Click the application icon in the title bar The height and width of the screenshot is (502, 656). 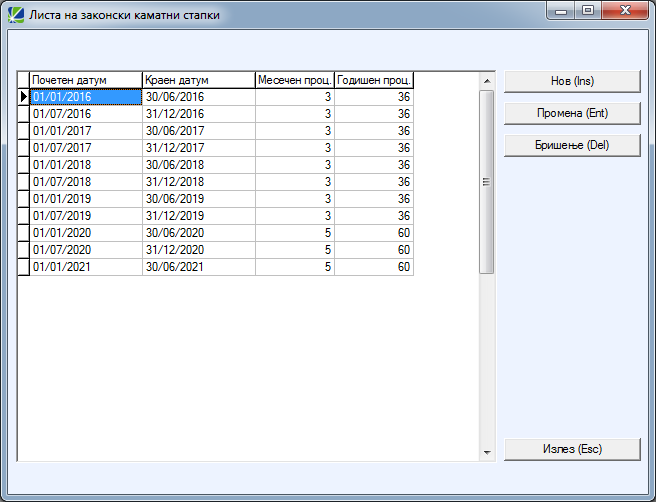(x=16, y=15)
